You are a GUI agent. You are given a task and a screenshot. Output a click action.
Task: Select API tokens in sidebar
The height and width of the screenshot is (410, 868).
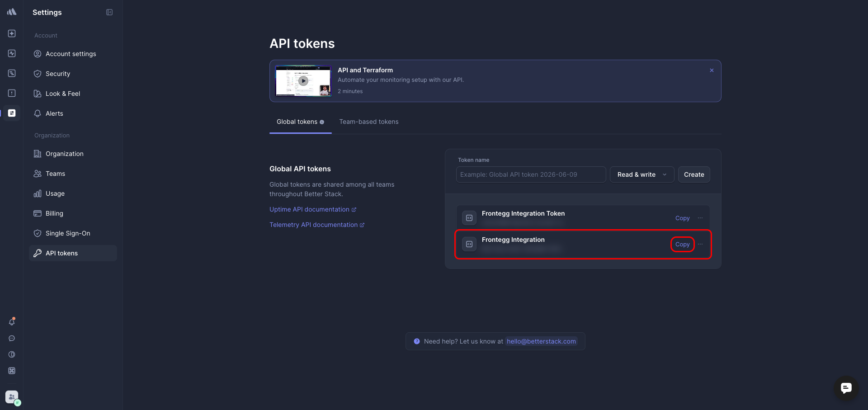point(73,253)
